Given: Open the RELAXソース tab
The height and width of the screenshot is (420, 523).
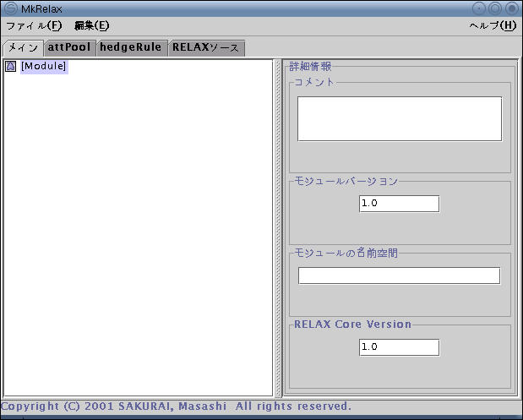Looking at the screenshot, I should [207, 48].
